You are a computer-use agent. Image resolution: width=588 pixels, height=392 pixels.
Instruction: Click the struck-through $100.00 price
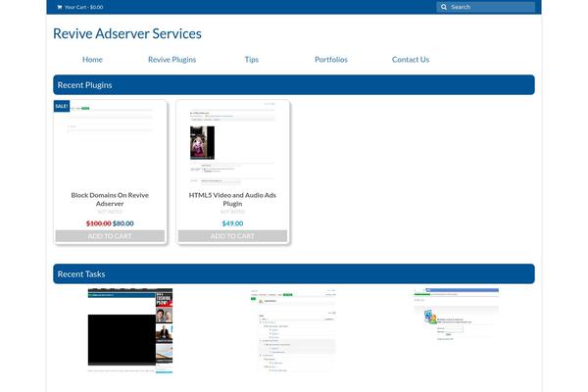tap(99, 223)
